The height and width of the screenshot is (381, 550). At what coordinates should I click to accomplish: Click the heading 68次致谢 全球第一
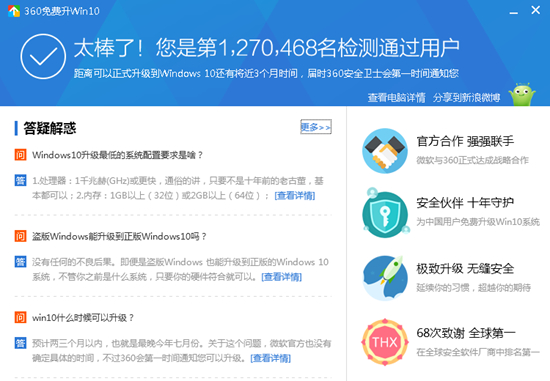[466, 333]
